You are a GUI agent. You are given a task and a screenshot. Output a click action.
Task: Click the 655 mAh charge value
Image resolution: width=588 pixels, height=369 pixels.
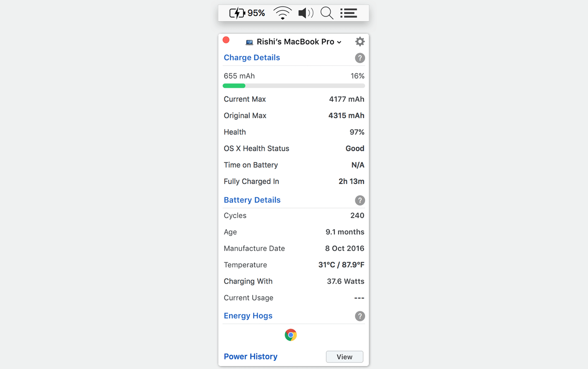pos(239,76)
